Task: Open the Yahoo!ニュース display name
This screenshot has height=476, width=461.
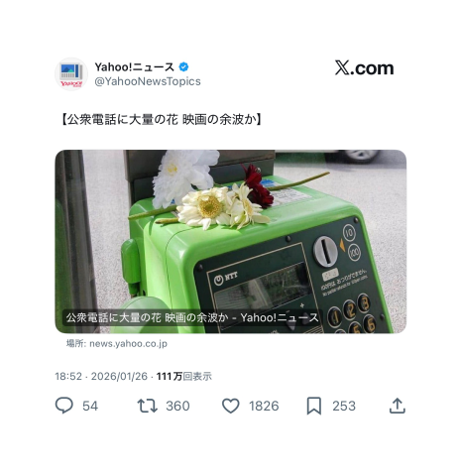Action: [135, 67]
